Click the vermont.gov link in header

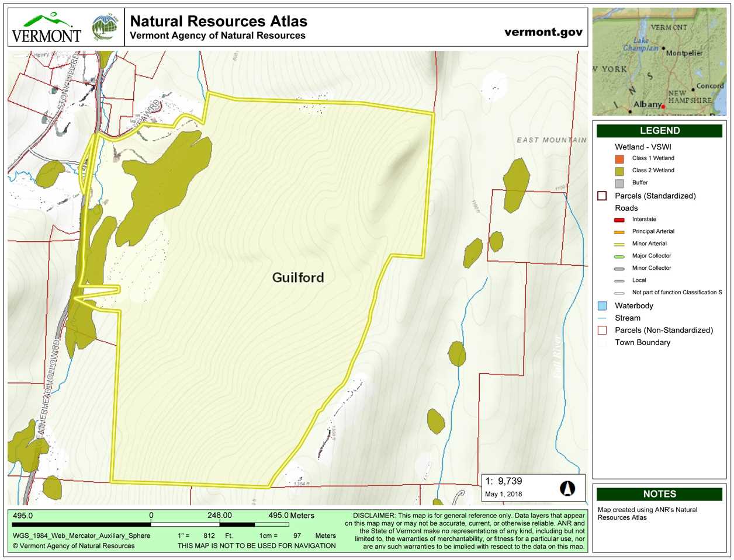click(543, 32)
